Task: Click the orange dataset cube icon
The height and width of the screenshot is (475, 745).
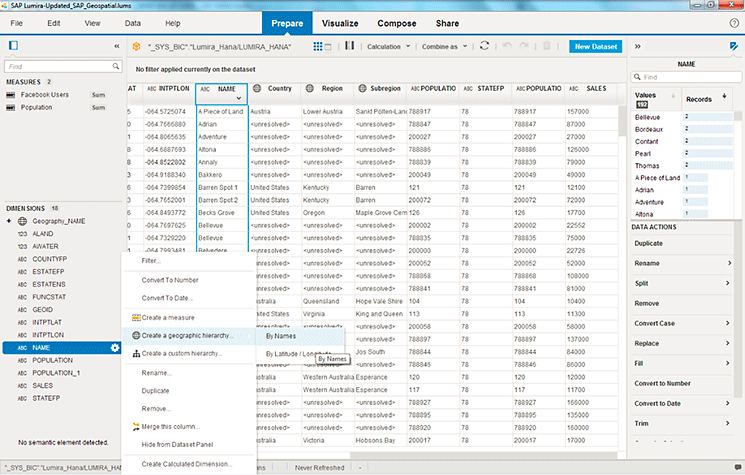Action: tap(136, 46)
